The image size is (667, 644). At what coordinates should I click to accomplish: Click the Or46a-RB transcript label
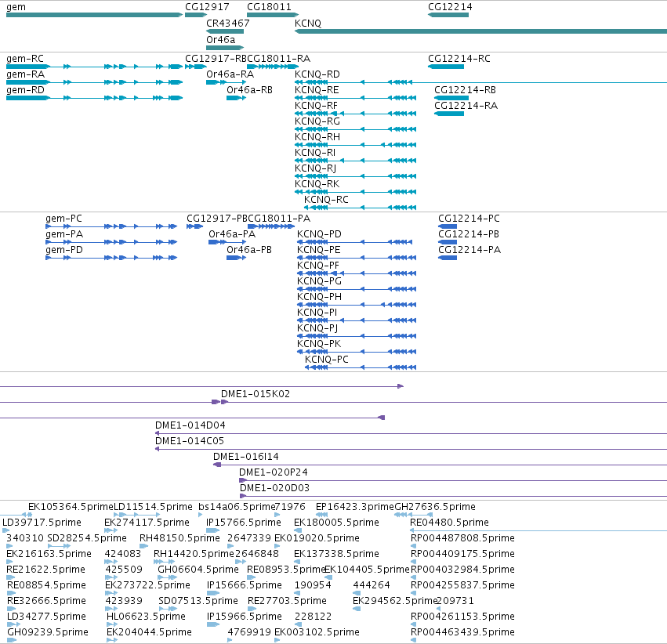click(x=250, y=89)
